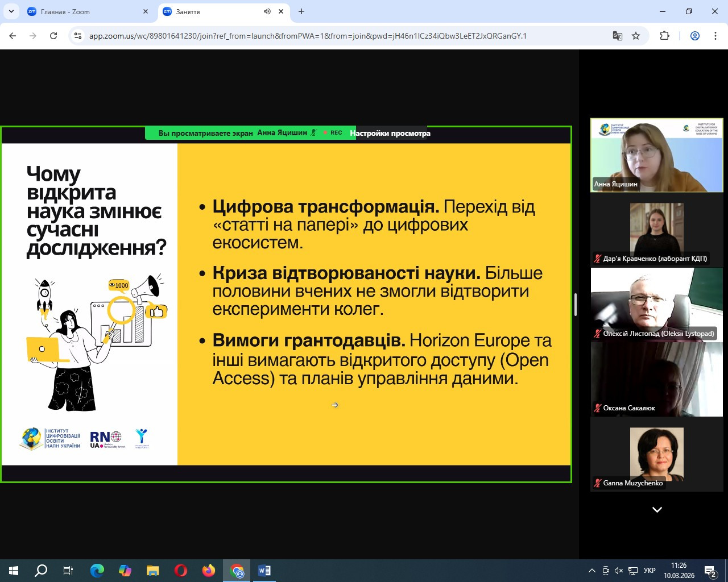
Task: Switch input language via УКР indicator
Action: 650,571
